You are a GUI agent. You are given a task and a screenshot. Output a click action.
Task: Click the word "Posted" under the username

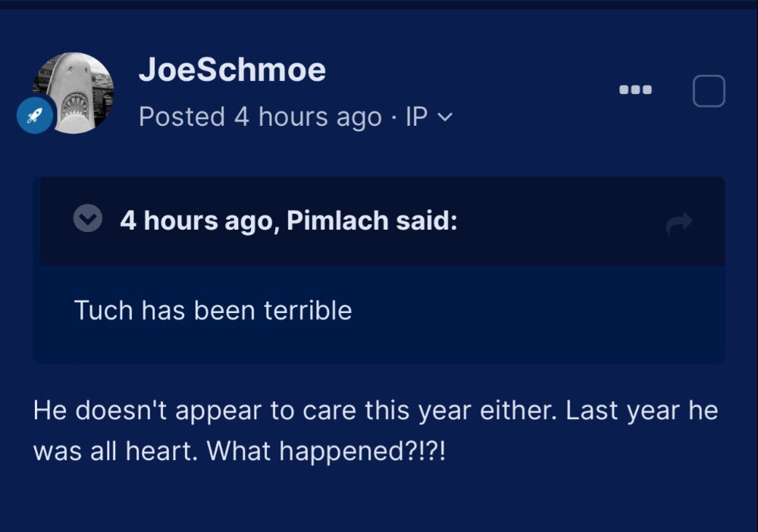click(182, 117)
